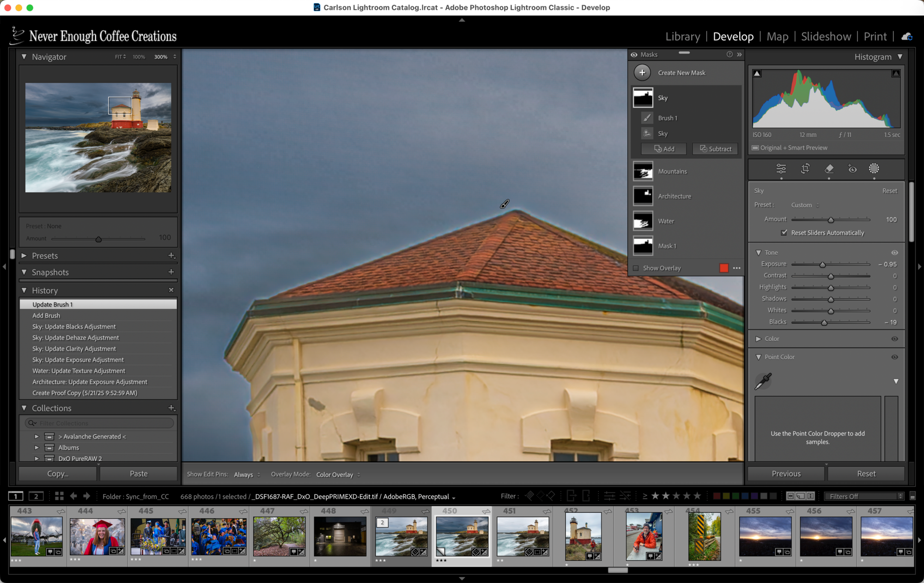Open the Slideshow module

[x=826, y=36]
